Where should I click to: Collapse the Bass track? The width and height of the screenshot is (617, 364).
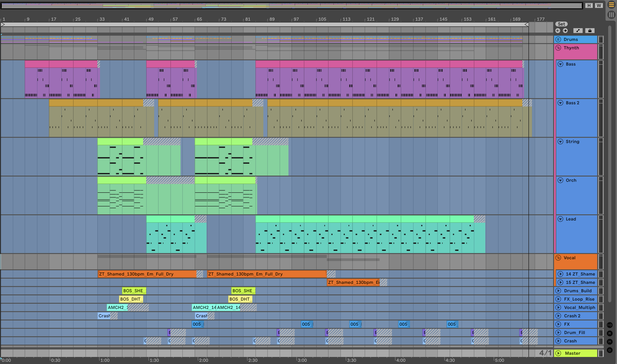[x=561, y=64]
